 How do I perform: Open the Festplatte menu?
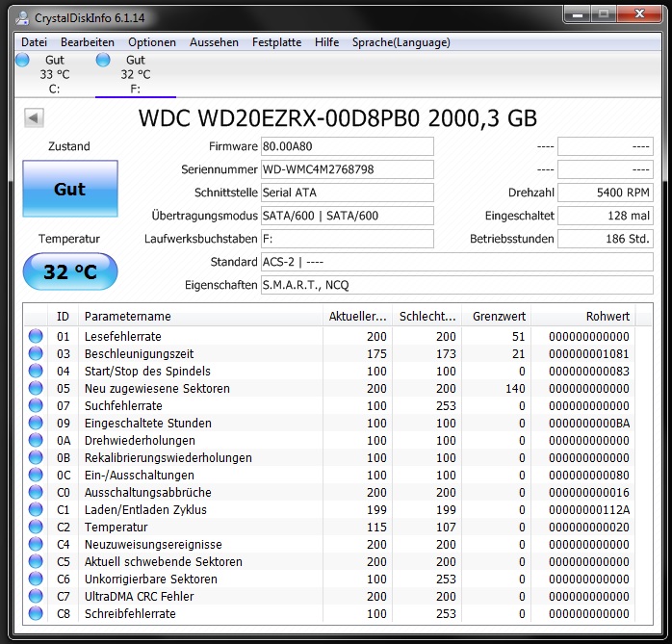[276, 42]
